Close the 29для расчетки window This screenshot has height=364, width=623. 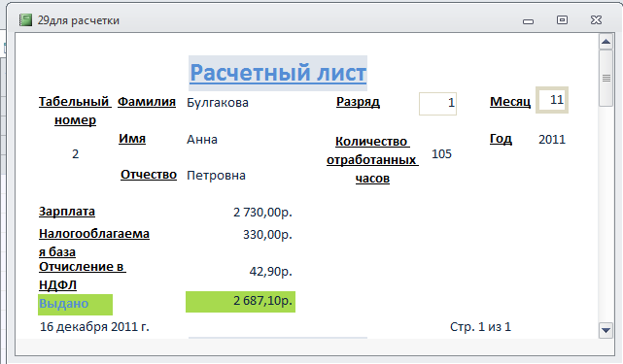coord(596,19)
